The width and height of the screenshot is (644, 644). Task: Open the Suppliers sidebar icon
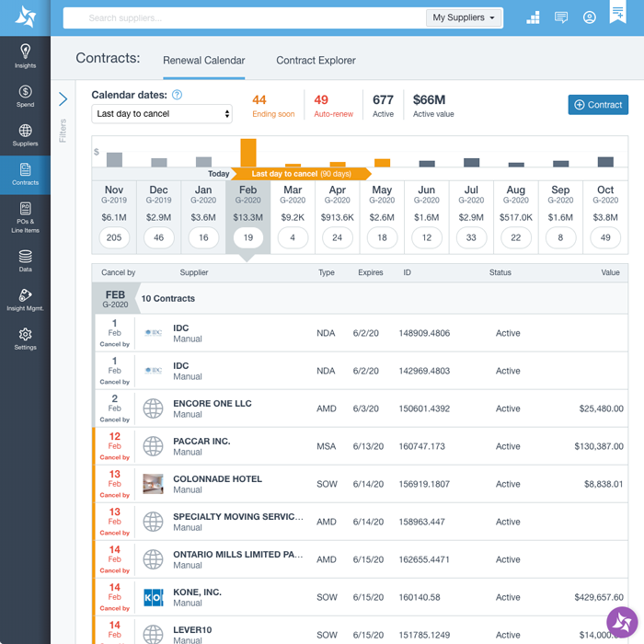point(25,135)
